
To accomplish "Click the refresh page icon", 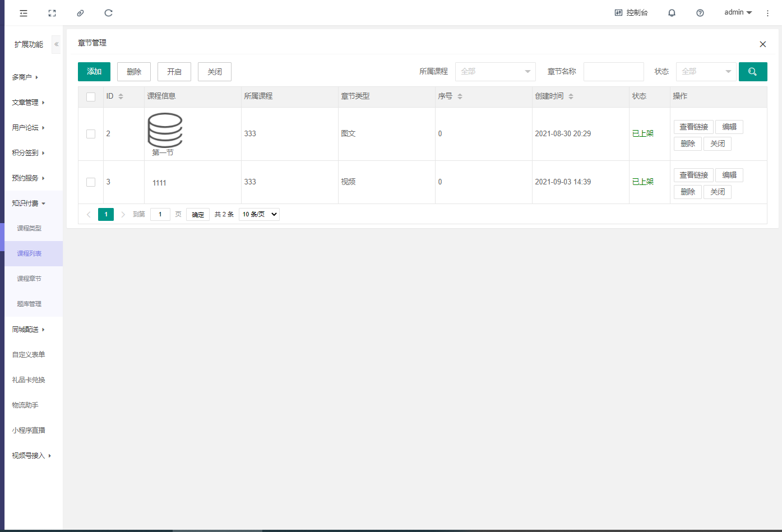I will [x=109, y=13].
